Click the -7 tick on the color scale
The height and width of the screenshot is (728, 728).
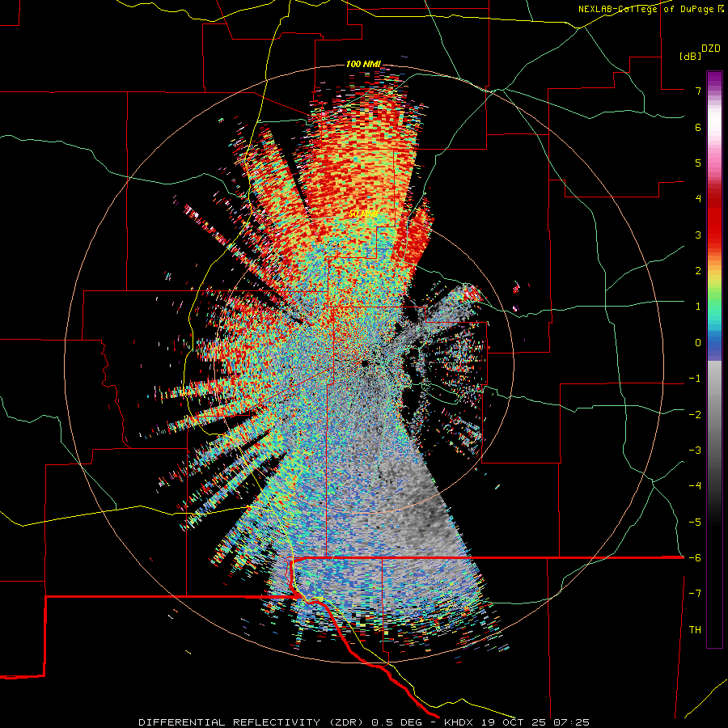pos(695,594)
